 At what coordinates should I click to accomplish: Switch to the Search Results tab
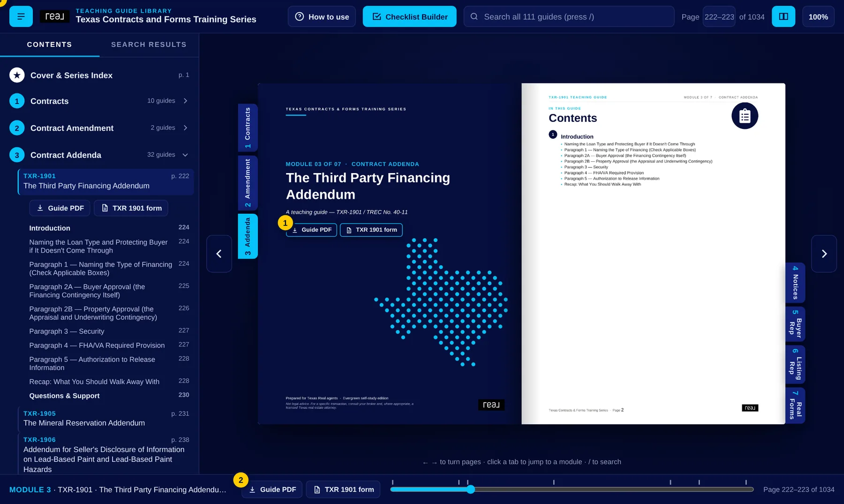click(149, 45)
